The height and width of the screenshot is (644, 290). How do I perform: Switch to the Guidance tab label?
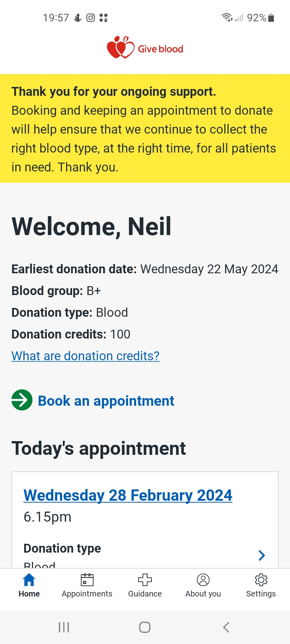coord(145,594)
